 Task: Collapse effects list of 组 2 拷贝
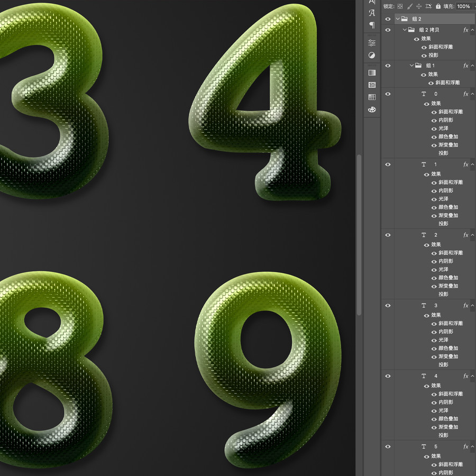[x=472, y=30]
